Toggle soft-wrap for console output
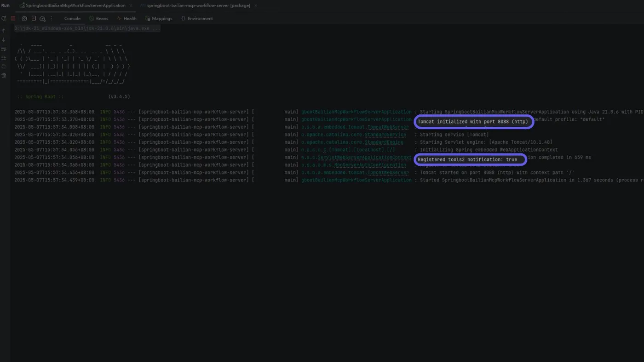The height and width of the screenshot is (362, 644). point(4,49)
